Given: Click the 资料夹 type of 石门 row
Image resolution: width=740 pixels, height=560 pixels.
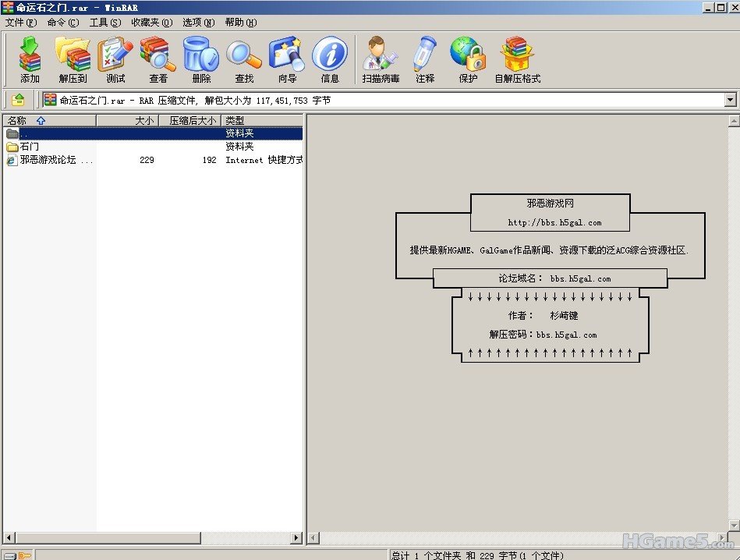Looking at the screenshot, I should pyautogui.click(x=239, y=147).
